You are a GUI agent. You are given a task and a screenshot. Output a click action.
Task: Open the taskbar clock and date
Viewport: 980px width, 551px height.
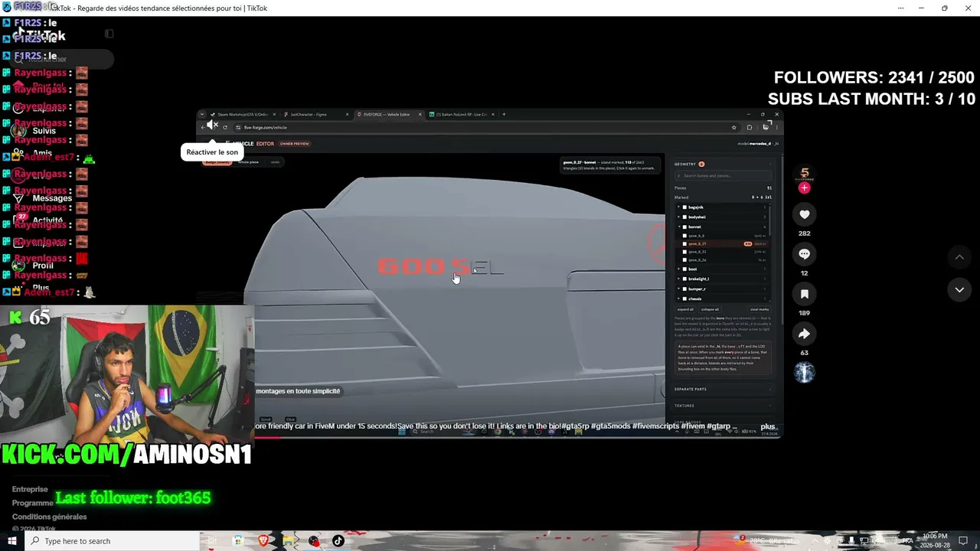point(935,541)
